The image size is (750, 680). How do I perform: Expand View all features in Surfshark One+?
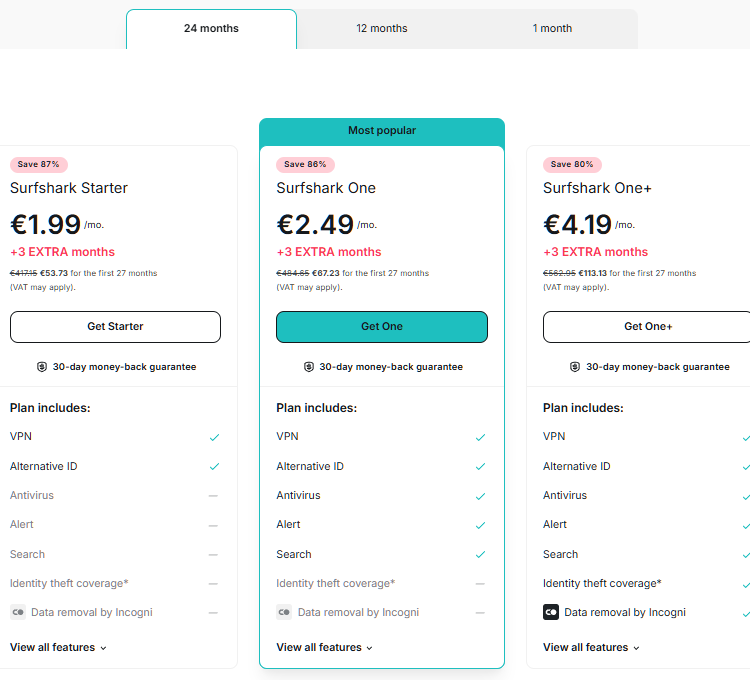[x=591, y=648]
